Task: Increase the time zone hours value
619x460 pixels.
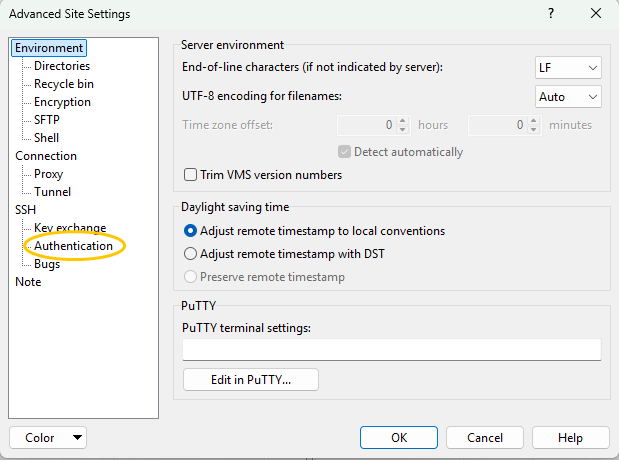Action: (402, 120)
